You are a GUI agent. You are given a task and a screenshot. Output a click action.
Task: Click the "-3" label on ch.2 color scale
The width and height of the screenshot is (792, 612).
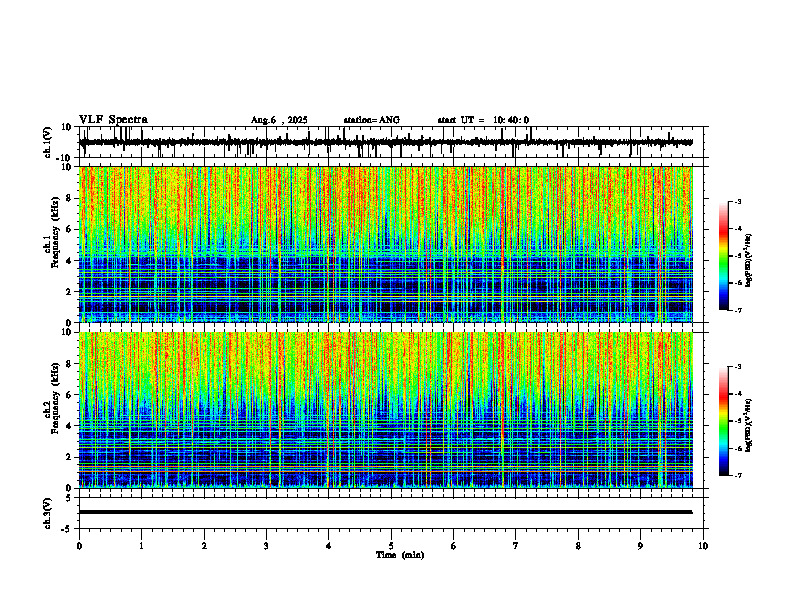point(737,367)
